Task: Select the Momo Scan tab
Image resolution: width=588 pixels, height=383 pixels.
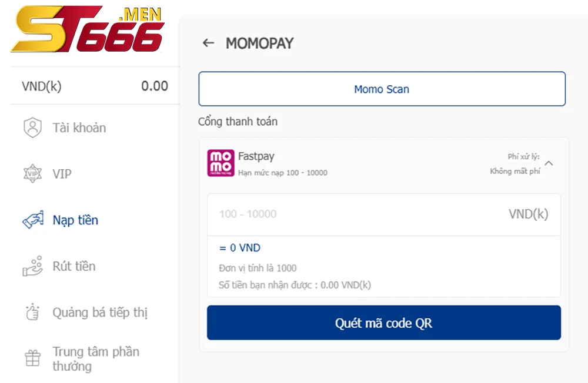Action: [382, 89]
